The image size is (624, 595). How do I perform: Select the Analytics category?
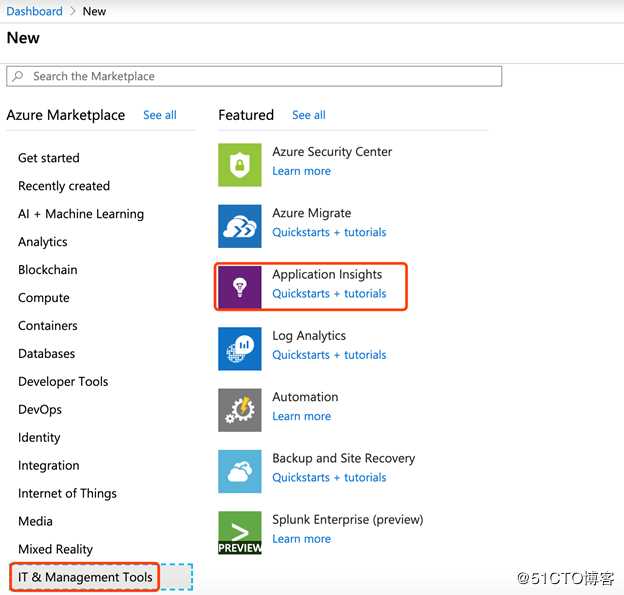pos(43,242)
